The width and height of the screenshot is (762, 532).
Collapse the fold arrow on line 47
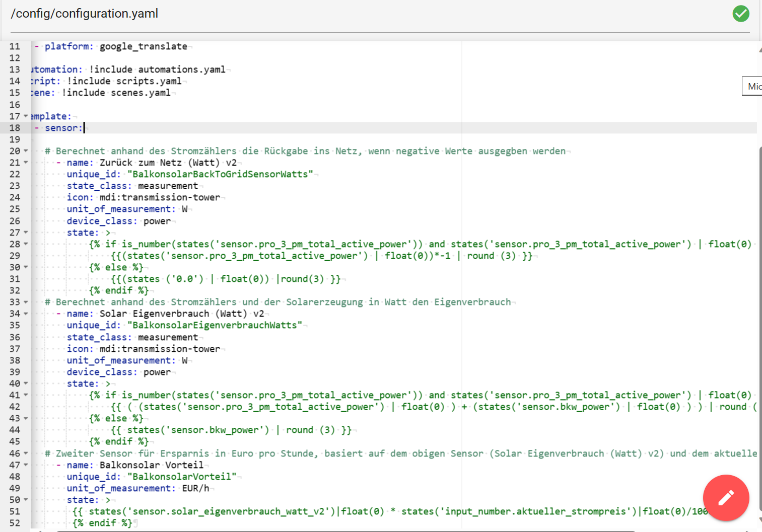click(26, 465)
